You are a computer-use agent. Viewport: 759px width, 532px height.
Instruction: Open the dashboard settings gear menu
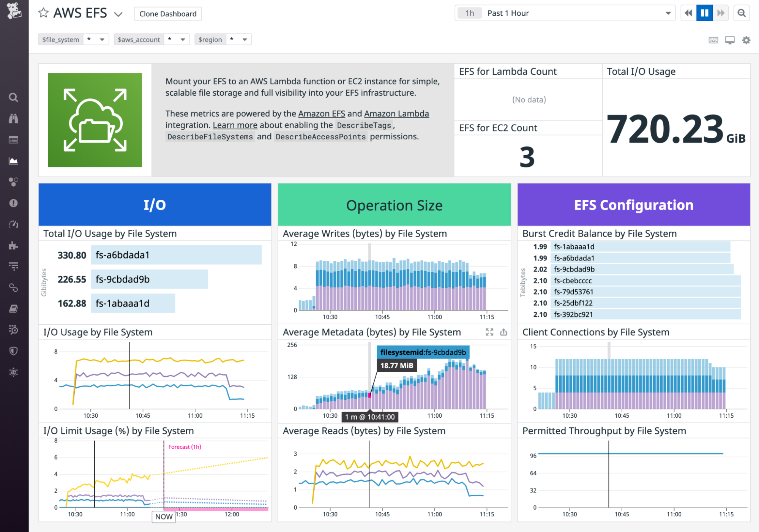746,40
